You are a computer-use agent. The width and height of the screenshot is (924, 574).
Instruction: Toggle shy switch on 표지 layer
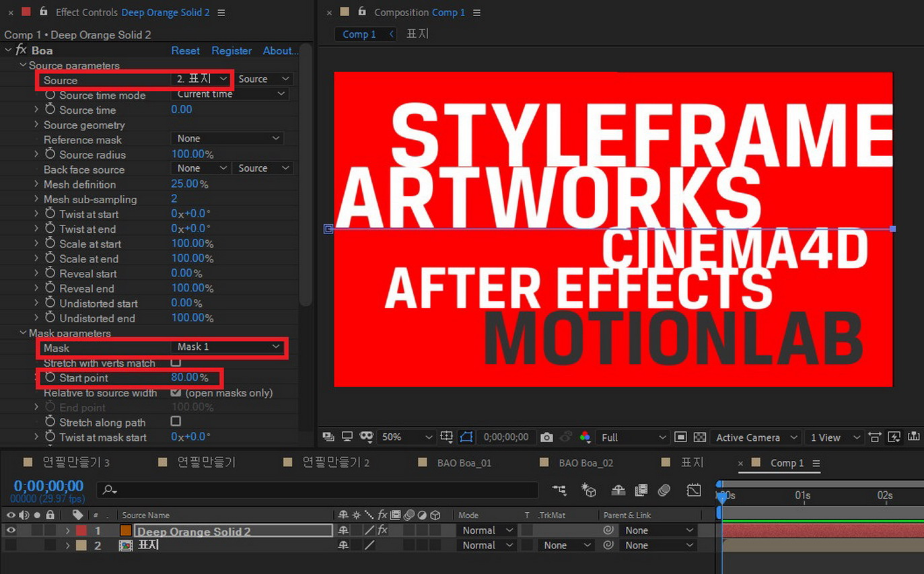343,545
